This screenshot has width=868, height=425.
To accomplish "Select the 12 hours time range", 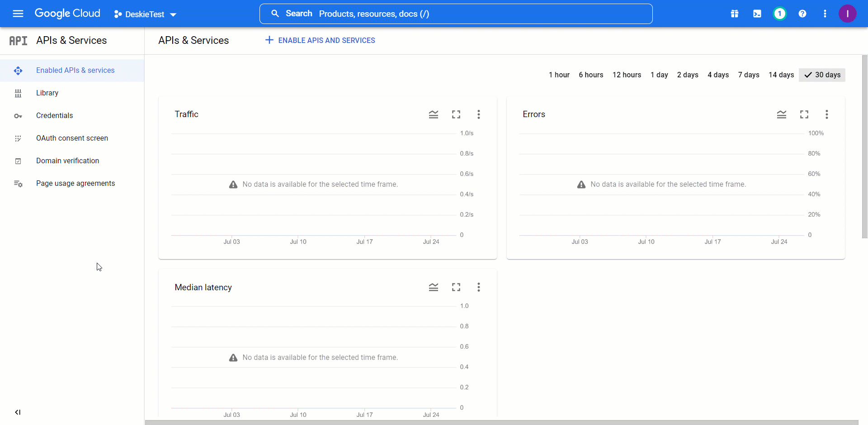I will (x=627, y=75).
